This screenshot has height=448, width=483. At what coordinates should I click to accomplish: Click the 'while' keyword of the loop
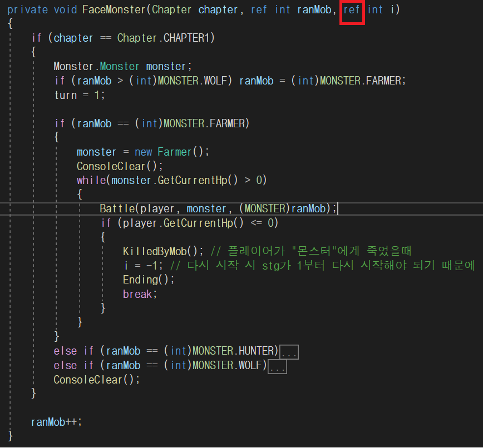point(91,180)
